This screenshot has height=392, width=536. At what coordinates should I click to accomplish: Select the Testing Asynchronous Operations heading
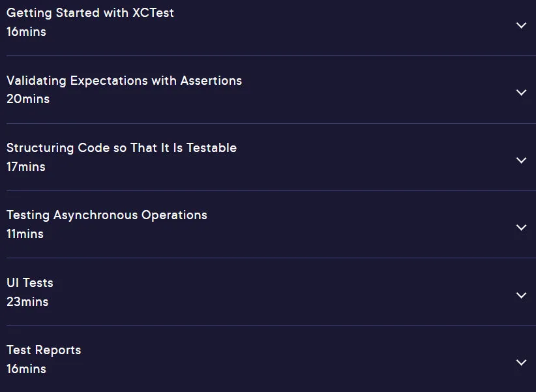click(x=107, y=215)
